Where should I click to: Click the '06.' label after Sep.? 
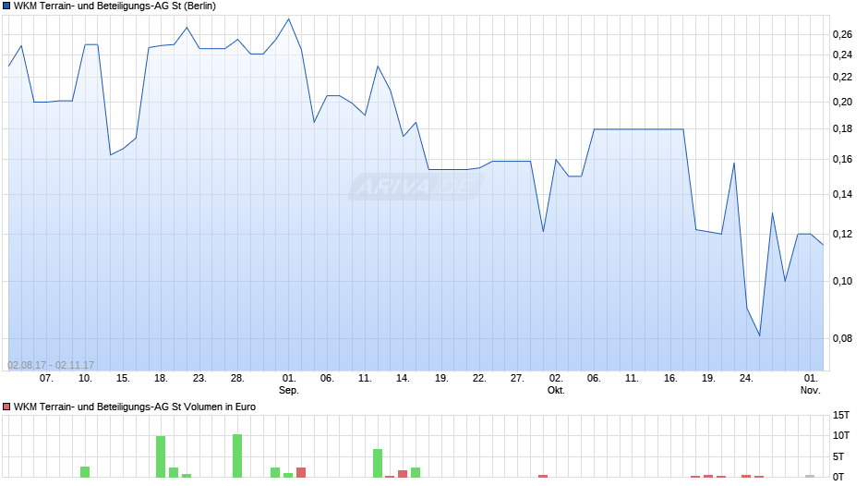click(327, 379)
